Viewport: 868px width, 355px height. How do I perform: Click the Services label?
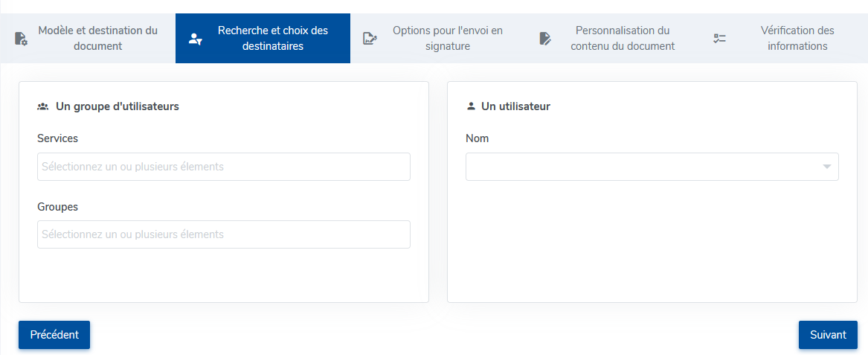pyautogui.click(x=57, y=138)
